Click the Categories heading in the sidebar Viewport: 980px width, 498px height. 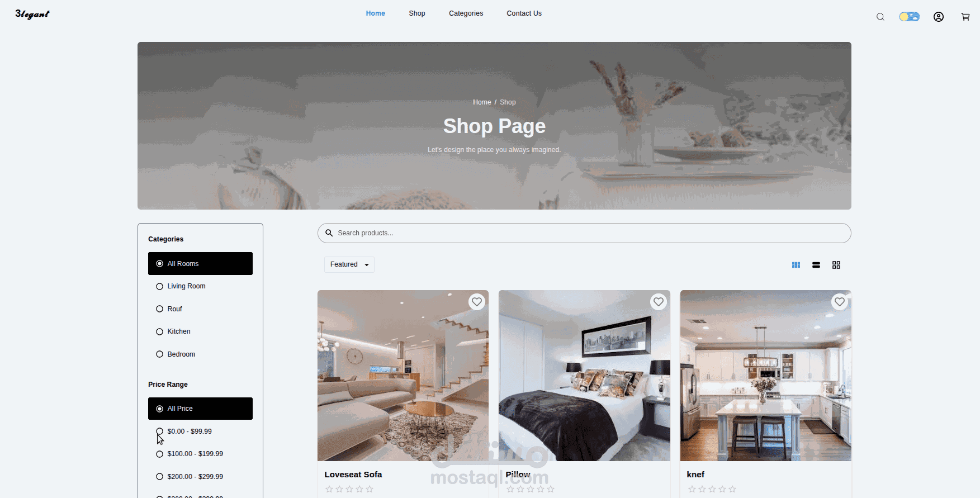tap(165, 239)
